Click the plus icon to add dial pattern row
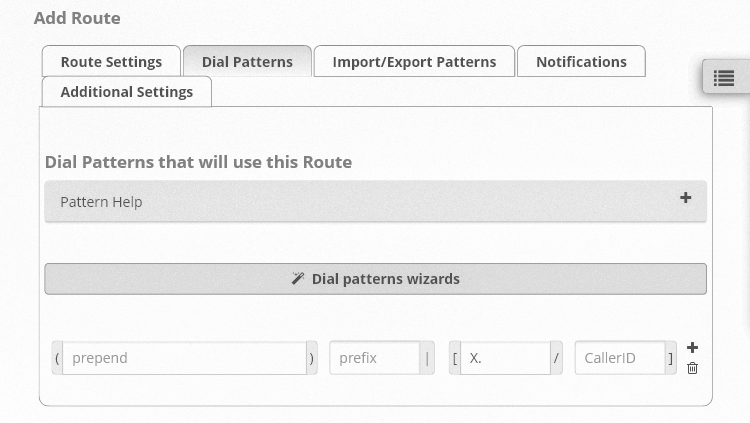This screenshot has width=750, height=423. (x=692, y=347)
